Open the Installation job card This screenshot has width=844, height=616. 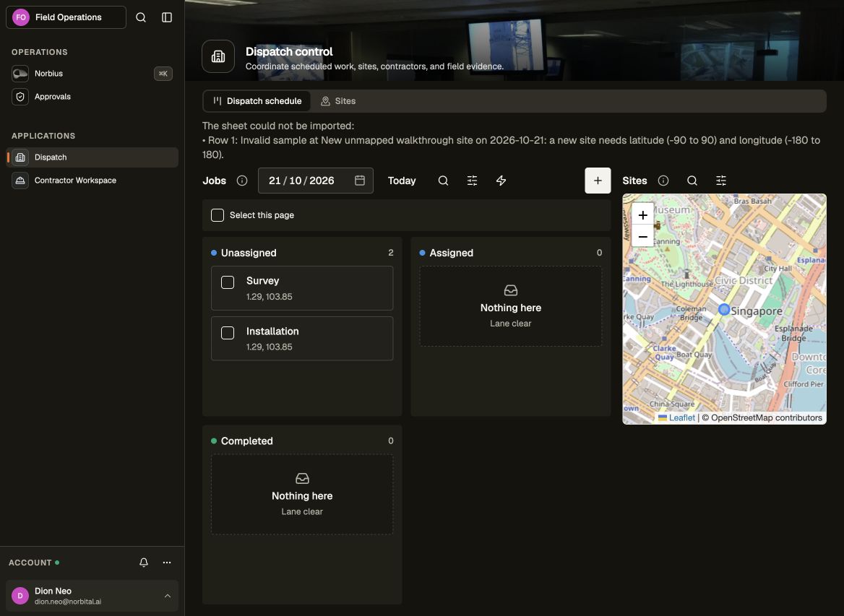pyautogui.click(x=302, y=339)
